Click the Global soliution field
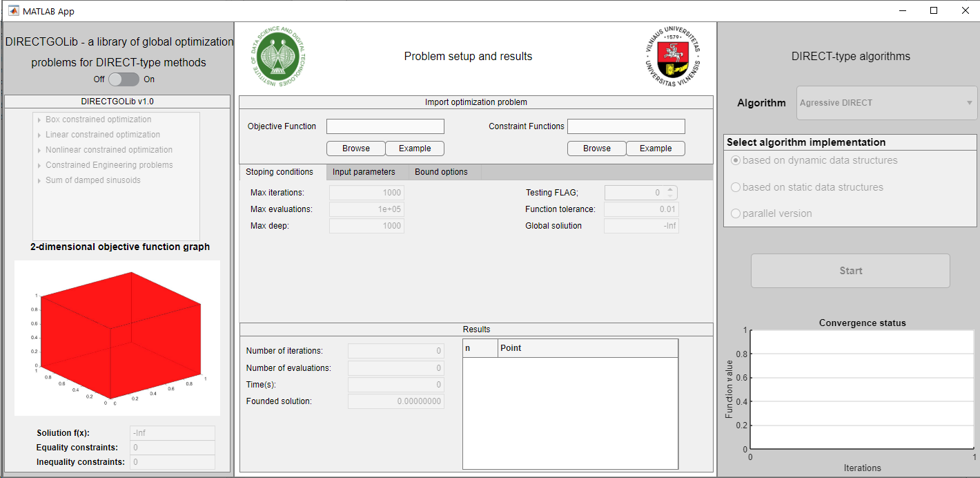The image size is (980, 478). coord(641,226)
